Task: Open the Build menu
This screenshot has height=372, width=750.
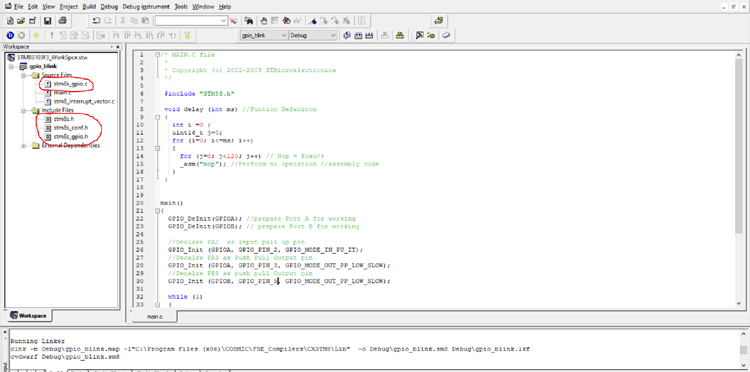Action: [89, 7]
